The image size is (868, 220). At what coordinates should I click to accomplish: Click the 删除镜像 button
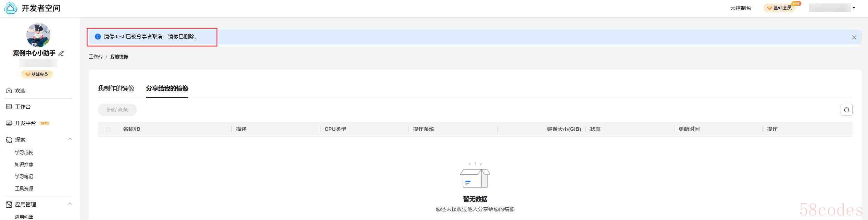coord(117,110)
